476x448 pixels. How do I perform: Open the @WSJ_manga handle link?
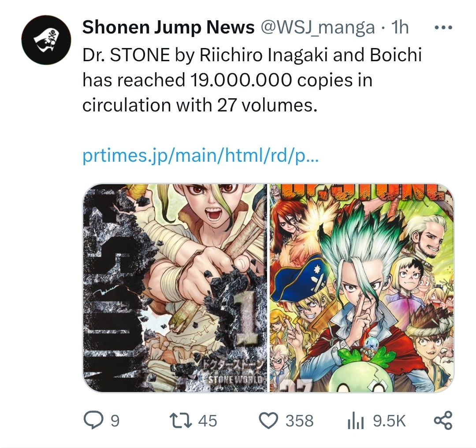pyautogui.click(x=317, y=28)
